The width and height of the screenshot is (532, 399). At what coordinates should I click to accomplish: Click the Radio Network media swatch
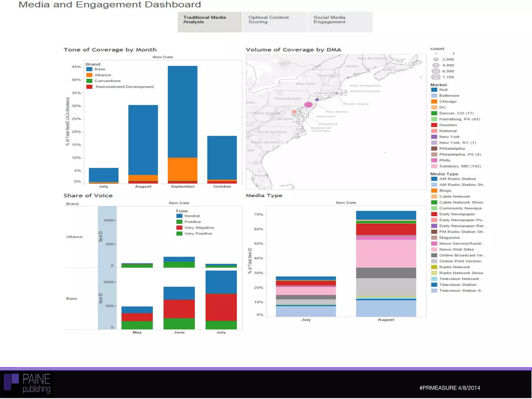[434, 267]
